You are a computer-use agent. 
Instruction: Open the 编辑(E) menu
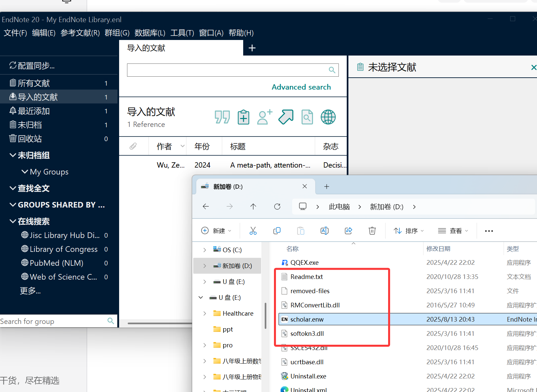[x=44, y=33]
